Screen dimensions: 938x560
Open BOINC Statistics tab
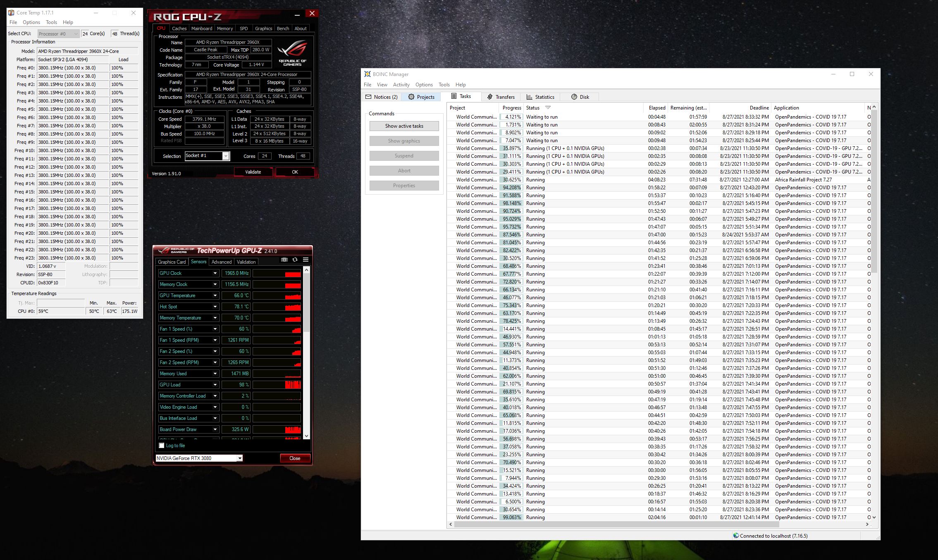click(540, 97)
